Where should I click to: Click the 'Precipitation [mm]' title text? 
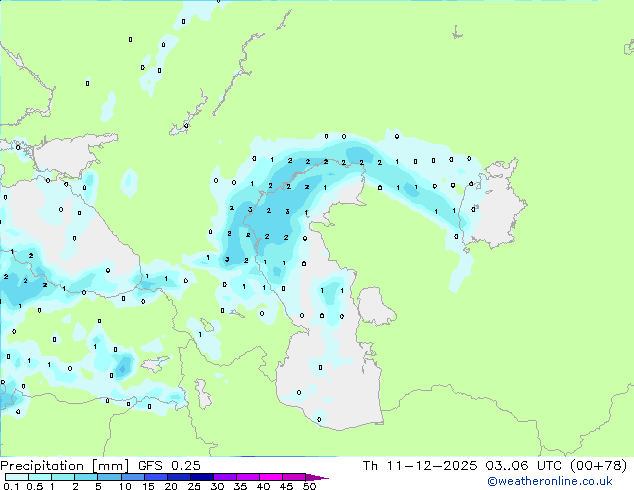pyautogui.click(x=64, y=466)
